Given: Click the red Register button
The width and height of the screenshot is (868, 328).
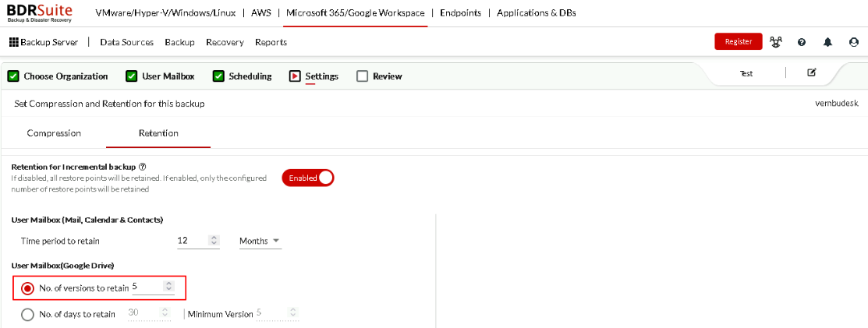Looking at the screenshot, I should [739, 41].
